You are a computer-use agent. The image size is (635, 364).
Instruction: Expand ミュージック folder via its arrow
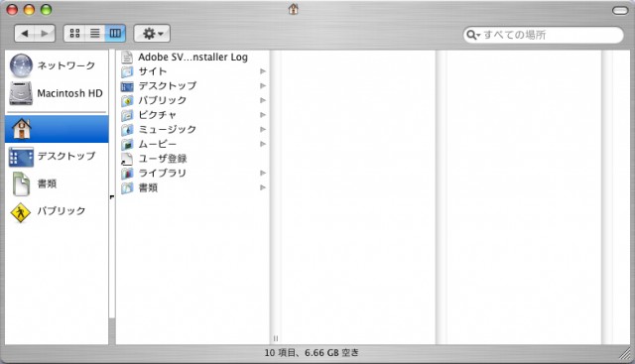[x=263, y=130]
